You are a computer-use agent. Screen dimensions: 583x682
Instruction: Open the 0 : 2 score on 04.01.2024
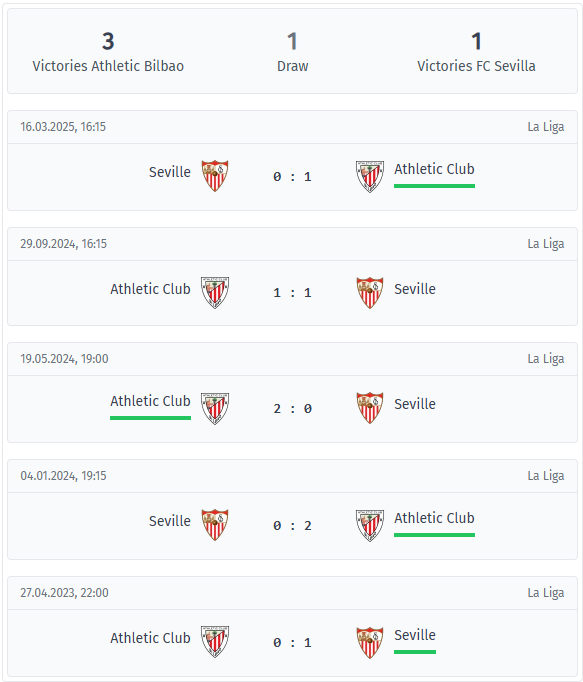(x=292, y=525)
